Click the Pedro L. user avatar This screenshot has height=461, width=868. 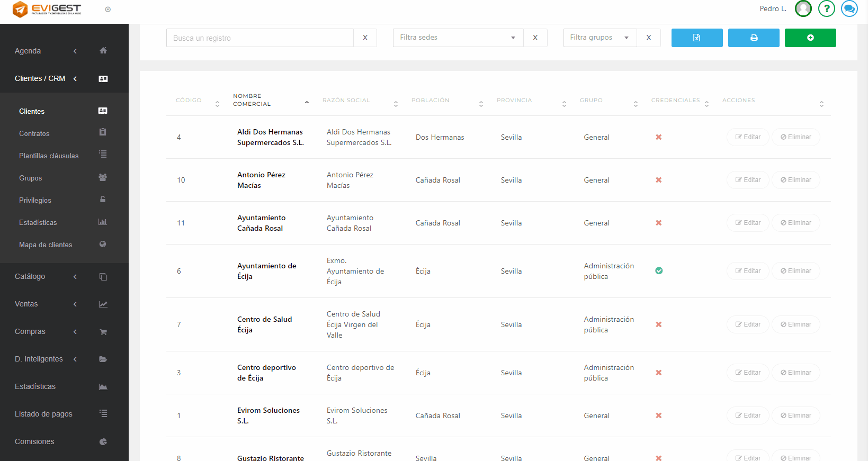pos(803,8)
